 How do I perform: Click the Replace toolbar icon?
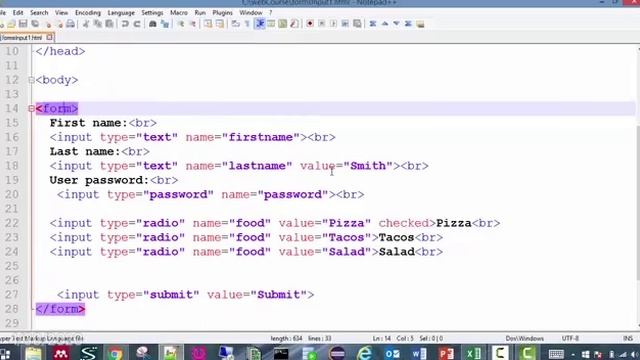(x=165, y=24)
